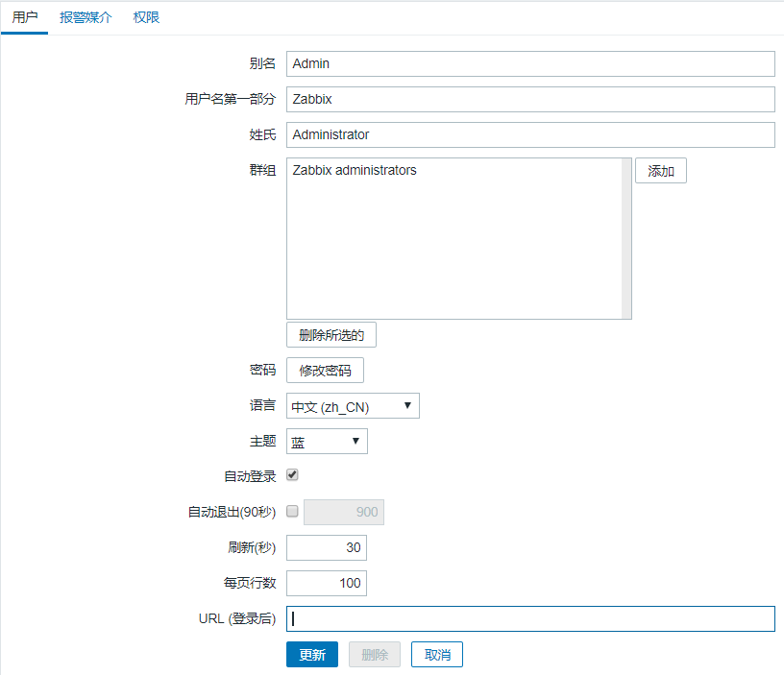Click the 别名 field containing Admin

(x=530, y=64)
